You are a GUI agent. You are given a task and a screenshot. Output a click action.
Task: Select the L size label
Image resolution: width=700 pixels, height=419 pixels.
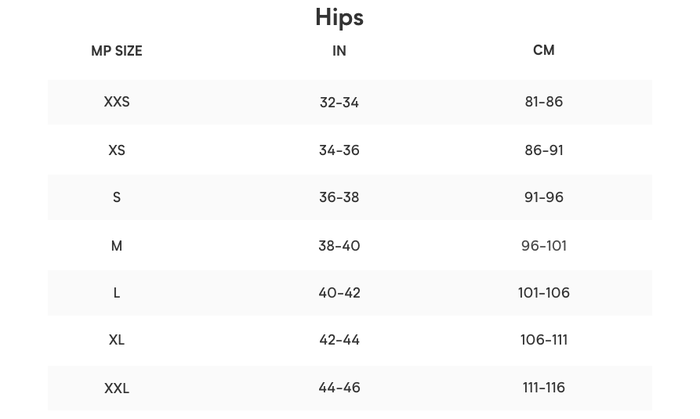click(116, 293)
